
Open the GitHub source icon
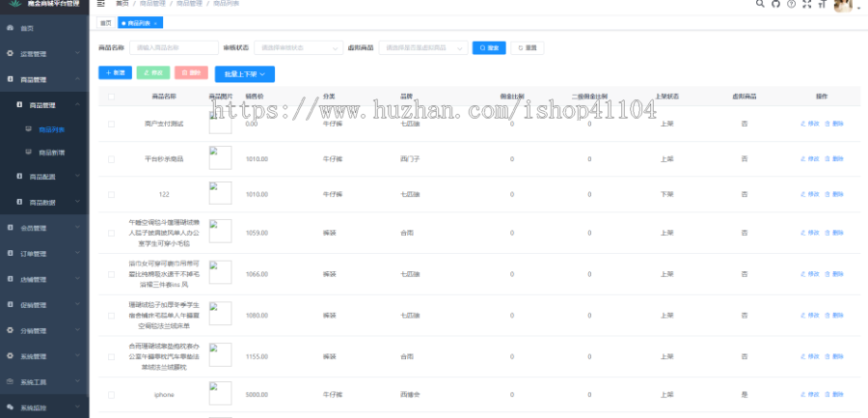(775, 3)
